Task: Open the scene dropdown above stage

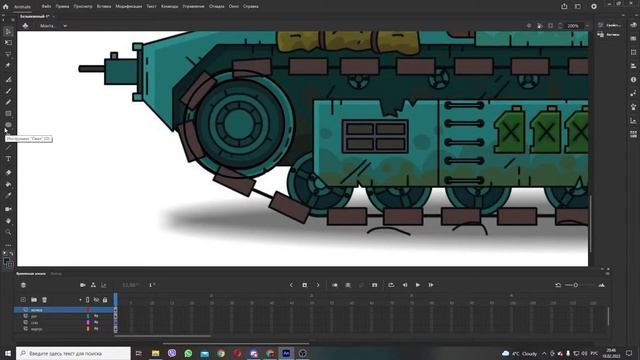Action: (x=65, y=26)
